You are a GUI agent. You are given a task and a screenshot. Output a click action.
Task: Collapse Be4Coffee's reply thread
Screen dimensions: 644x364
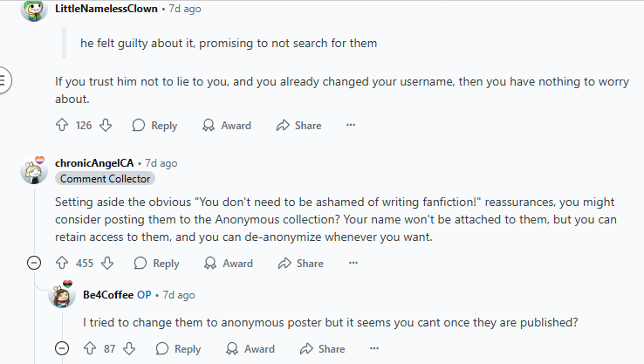pos(62,348)
